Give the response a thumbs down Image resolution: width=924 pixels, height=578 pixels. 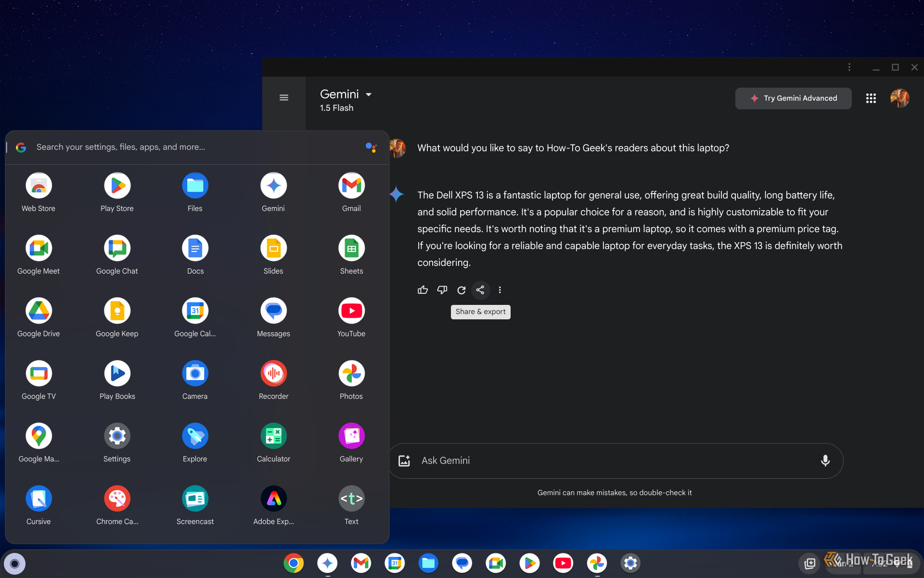point(442,290)
